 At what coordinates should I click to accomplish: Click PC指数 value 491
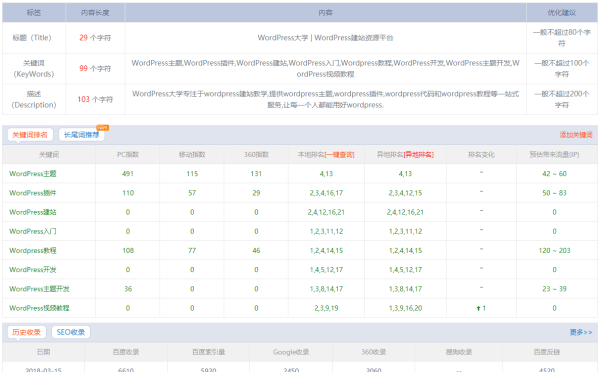(x=128, y=174)
